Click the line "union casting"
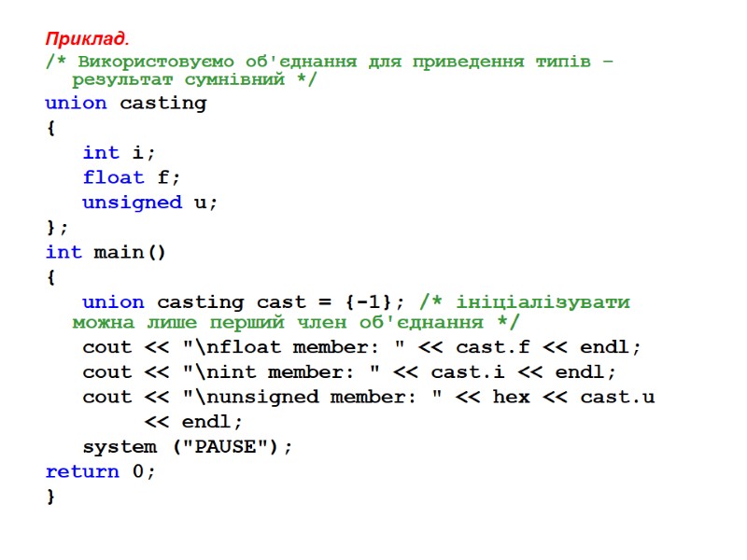This screenshot has height=560, width=747. point(126,104)
